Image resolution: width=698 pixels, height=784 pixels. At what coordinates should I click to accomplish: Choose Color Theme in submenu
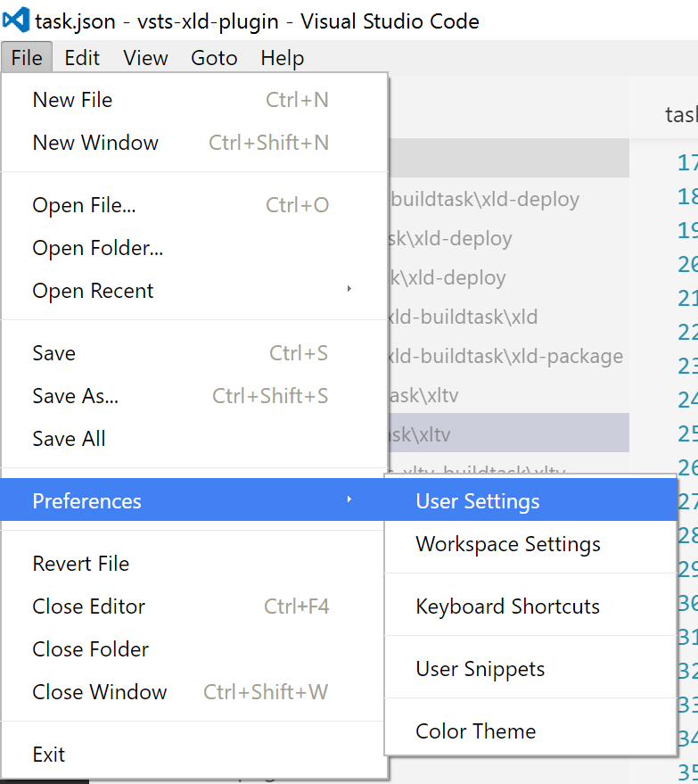(x=530, y=731)
